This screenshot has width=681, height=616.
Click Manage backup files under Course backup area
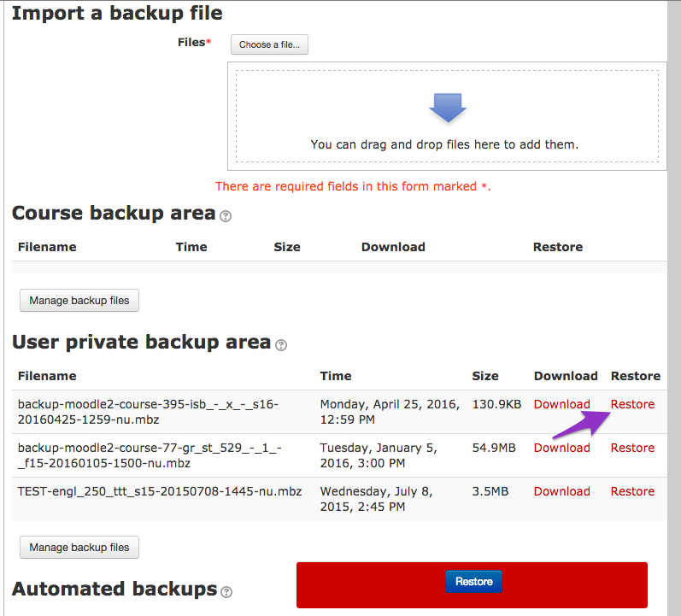tap(79, 300)
